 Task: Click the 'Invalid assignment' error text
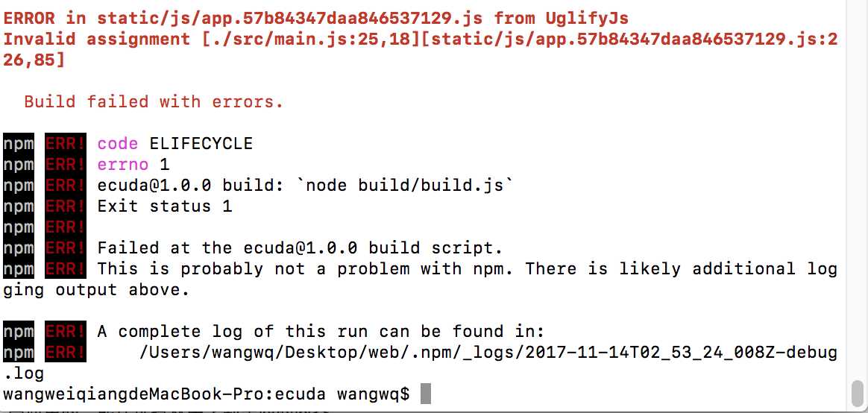point(96,40)
